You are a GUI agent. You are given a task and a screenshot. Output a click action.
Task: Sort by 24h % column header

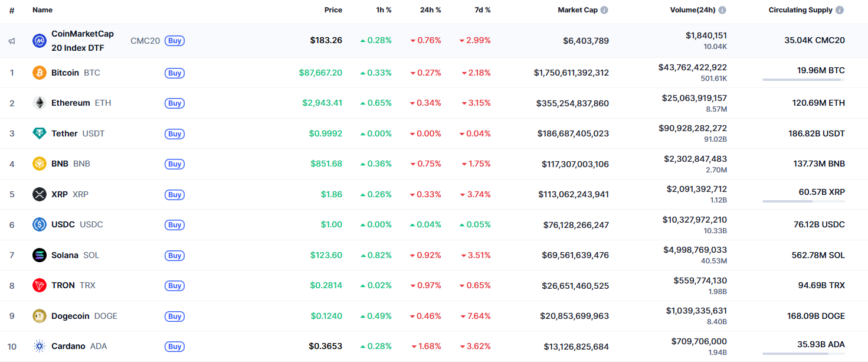(x=430, y=10)
